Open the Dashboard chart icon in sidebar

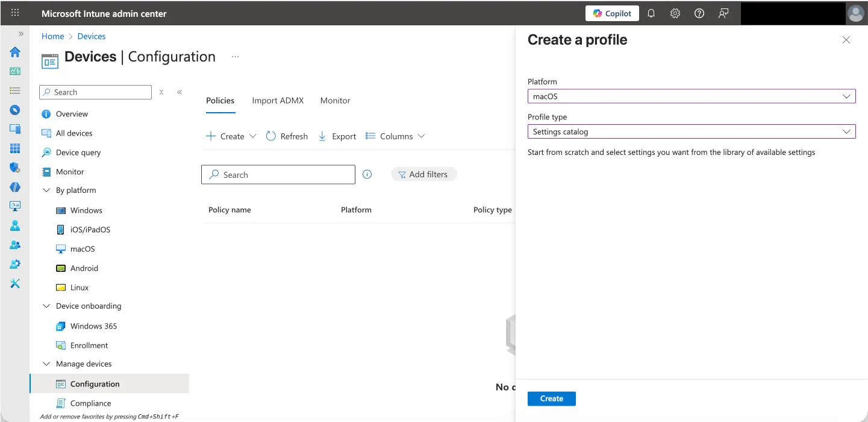pyautogui.click(x=14, y=71)
